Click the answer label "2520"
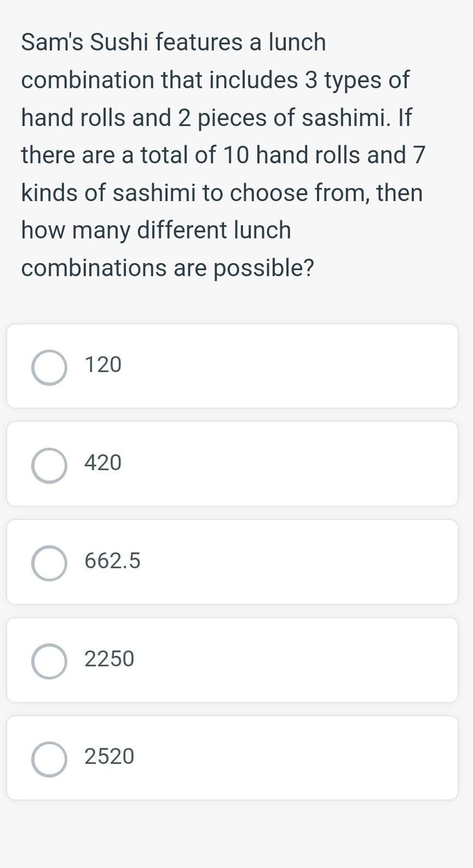This screenshot has width=473, height=868. (109, 757)
